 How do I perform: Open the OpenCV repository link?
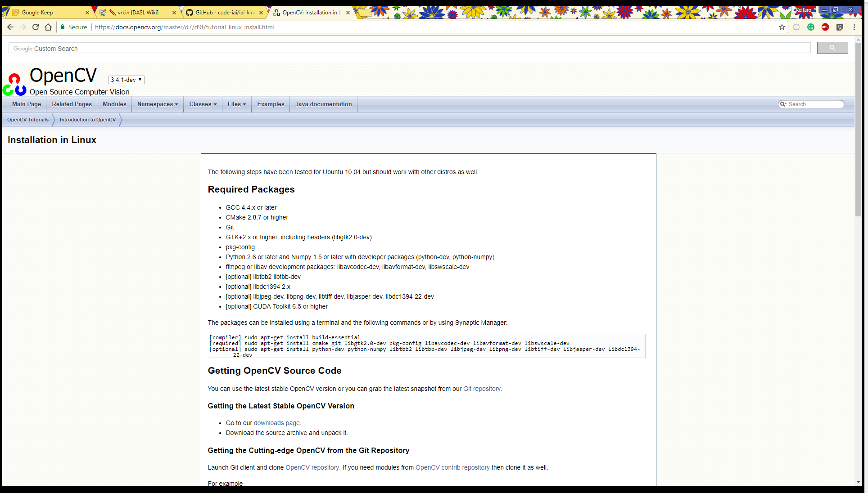[x=312, y=467]
